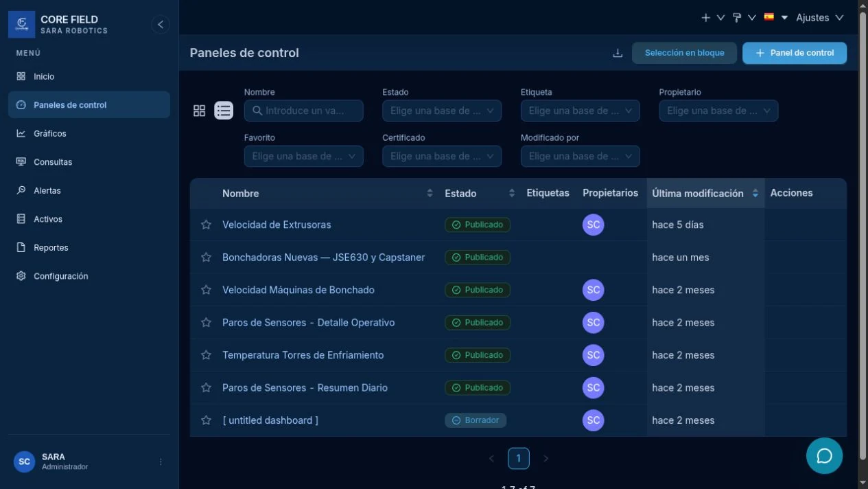Switch to card grid view
This screenshot has width=868, height=489.
click(x=200, y=111)
